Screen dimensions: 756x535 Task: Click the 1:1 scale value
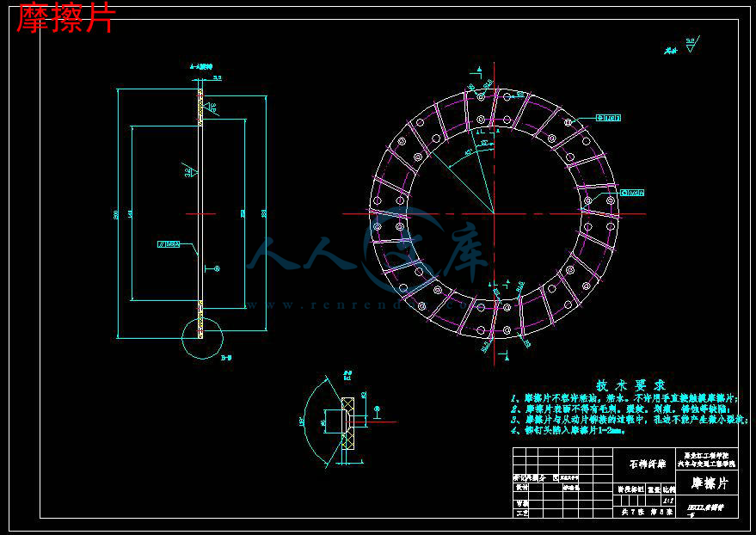pos(668,501)
